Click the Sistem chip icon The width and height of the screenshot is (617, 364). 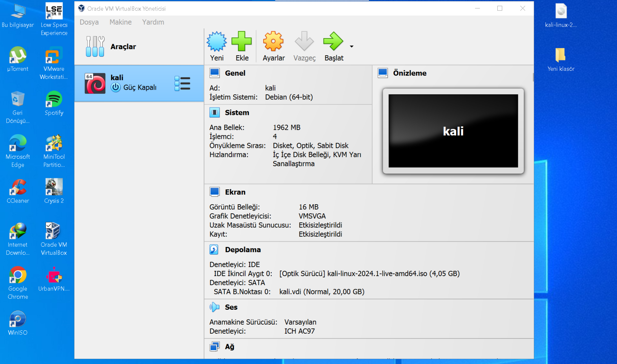(x=215, y=113)
